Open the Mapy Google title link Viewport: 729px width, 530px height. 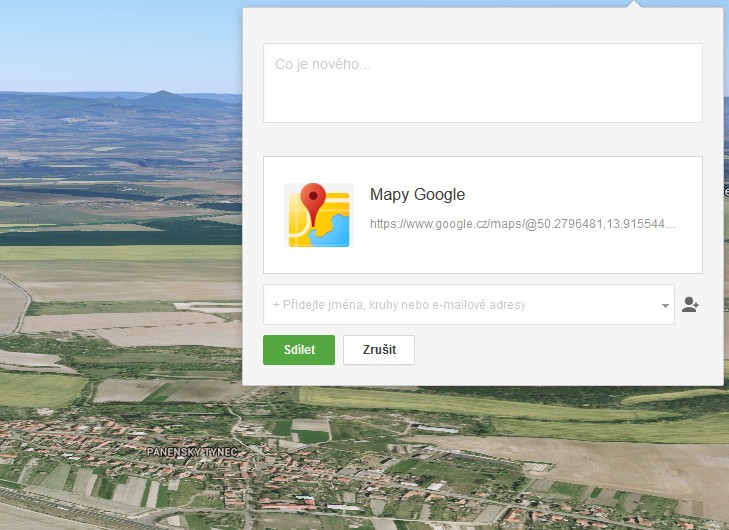(417, 194)
